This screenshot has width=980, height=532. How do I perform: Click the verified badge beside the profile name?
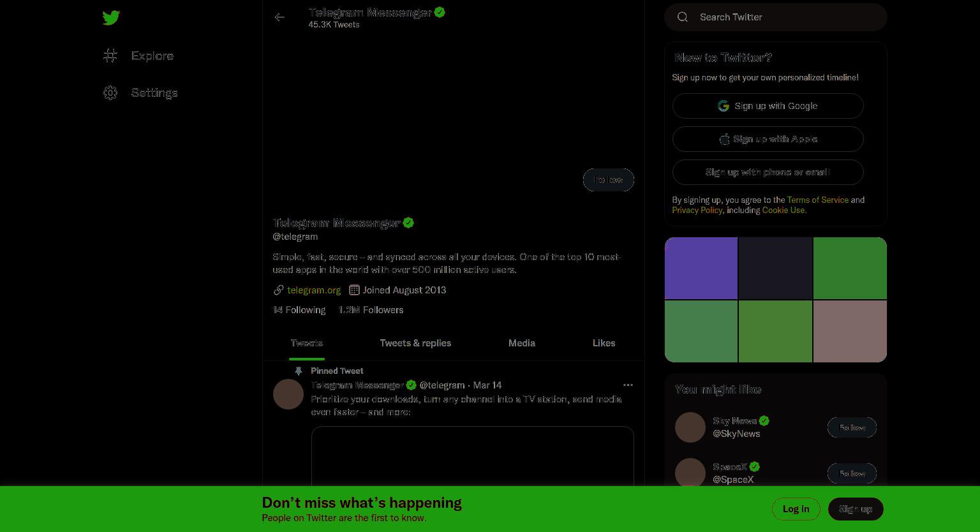[x=408, y=223]
